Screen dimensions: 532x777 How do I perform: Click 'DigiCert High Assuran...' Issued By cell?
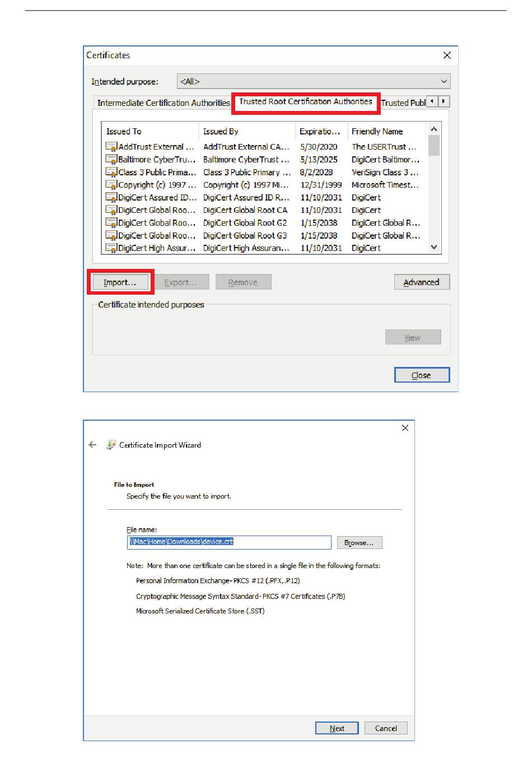246,248
